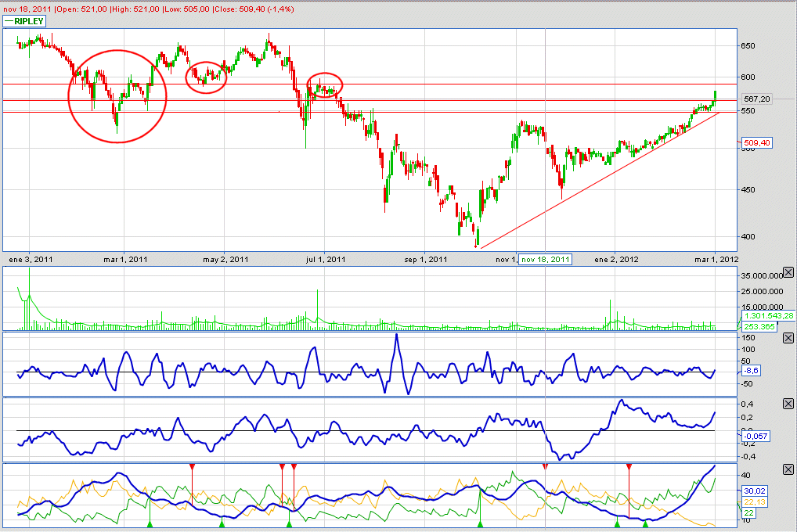Click the RIPLEY legend label
Screen dimensions: 797x532
click(x=27, y=22)
